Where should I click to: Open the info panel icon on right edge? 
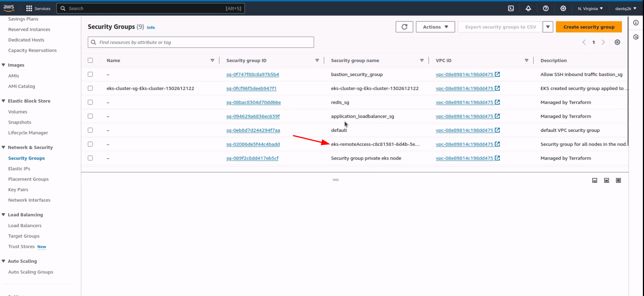pyautogui.click(x=636, y=23)
